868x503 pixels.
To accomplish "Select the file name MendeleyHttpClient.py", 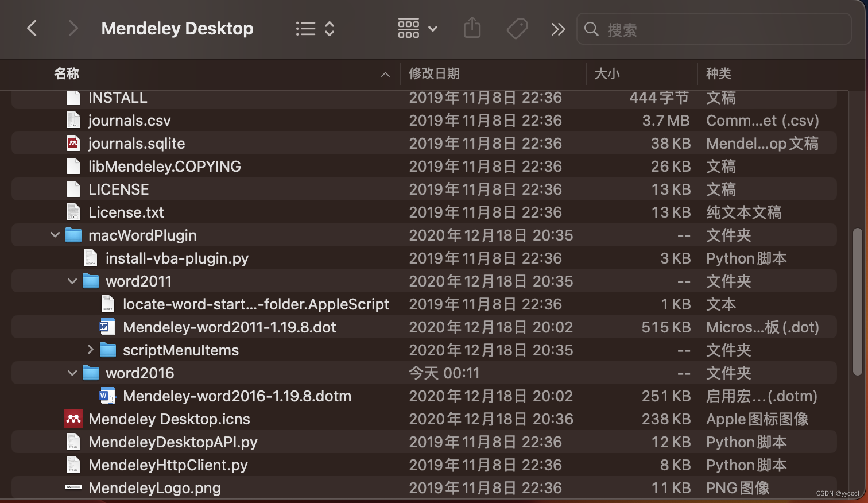I will (x=168, y=465).
